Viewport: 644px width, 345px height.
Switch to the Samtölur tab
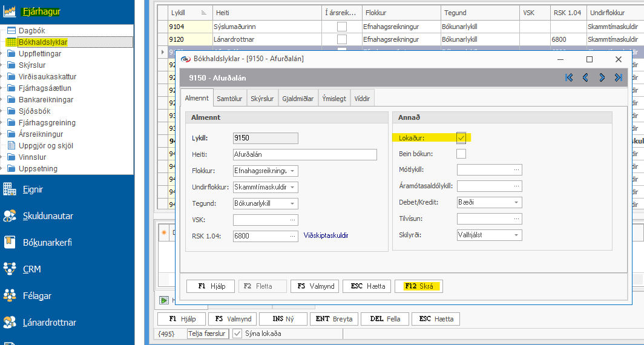click(229, 99)
